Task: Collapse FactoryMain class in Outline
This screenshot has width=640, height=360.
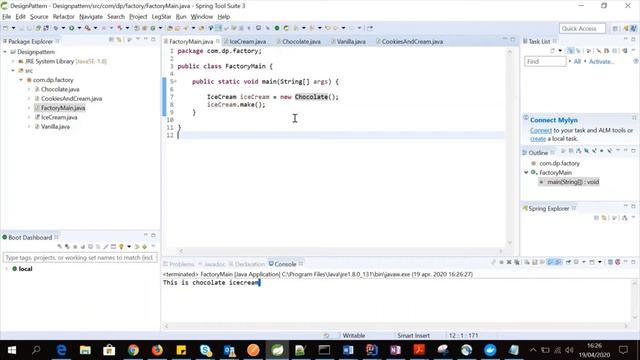Action: click(526, 173)
